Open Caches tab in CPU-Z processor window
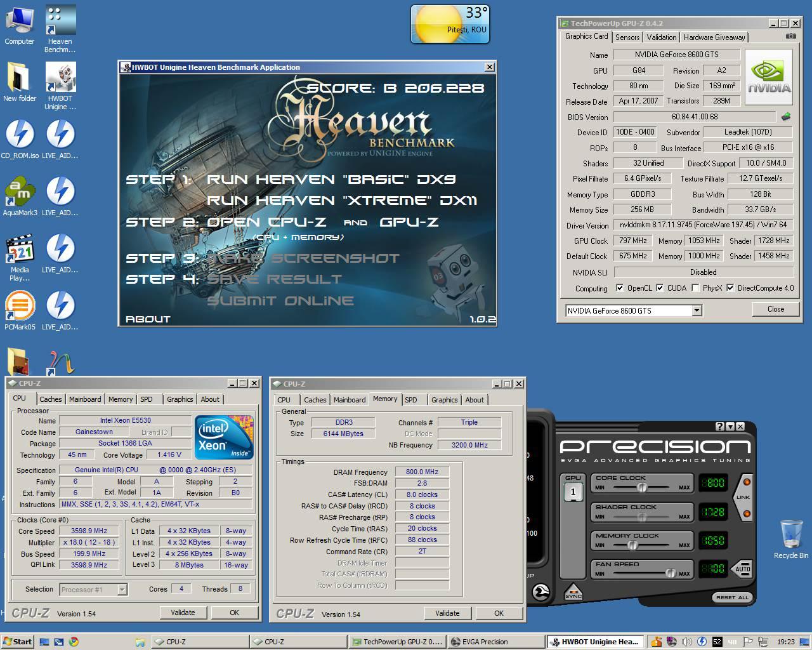812x650 pixels. (x=51, y=399)
